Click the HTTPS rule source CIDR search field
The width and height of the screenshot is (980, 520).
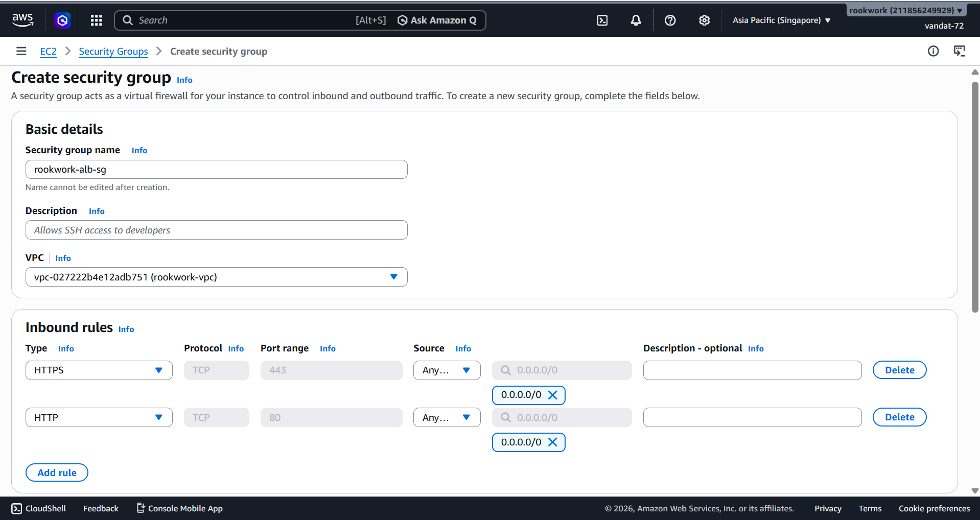(x=562, y=370)
